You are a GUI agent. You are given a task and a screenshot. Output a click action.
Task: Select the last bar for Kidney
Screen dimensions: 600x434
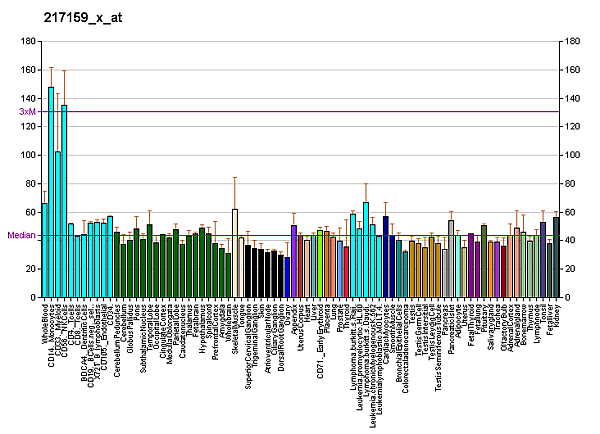556,257
